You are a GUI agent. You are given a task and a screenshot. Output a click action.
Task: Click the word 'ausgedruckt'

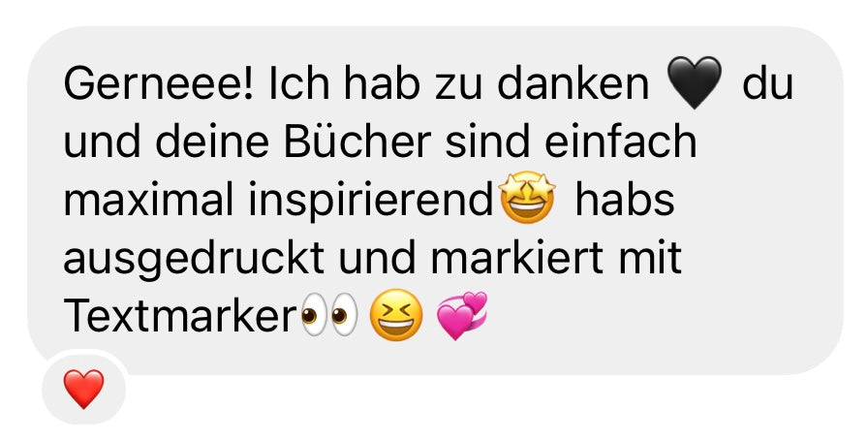pos(194,260)
